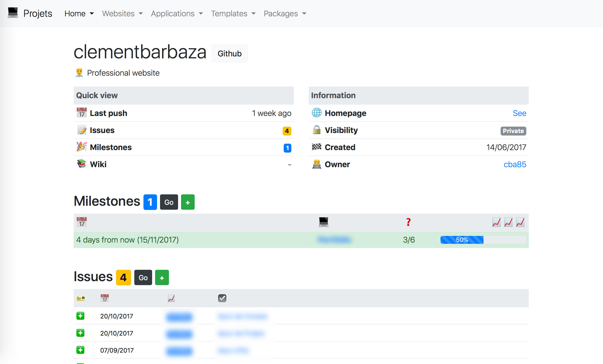603x364 pixels.
Task: Follow the See link for Homepage
Action: click(x=519, y=113)
